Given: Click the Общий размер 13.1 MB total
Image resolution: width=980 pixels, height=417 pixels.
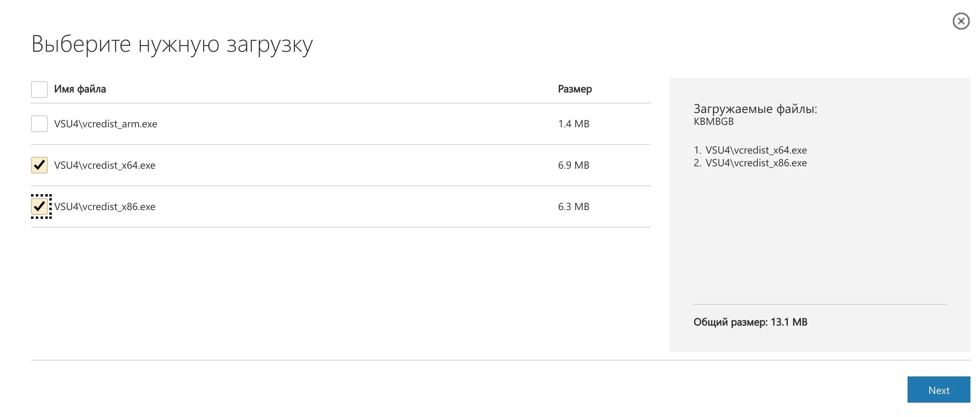Looking at the screenshot, I should tap(750, 322).
